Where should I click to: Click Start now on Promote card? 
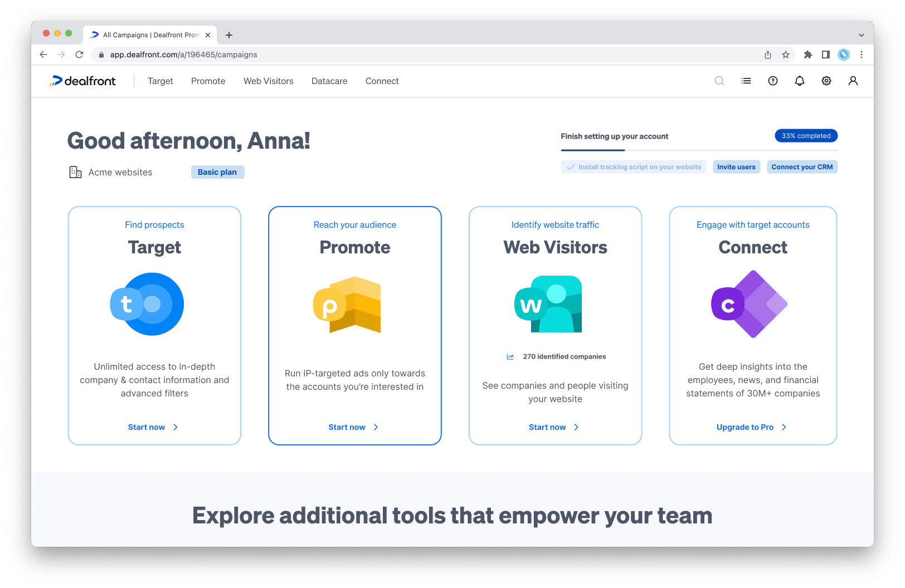[x=347, y=427]
